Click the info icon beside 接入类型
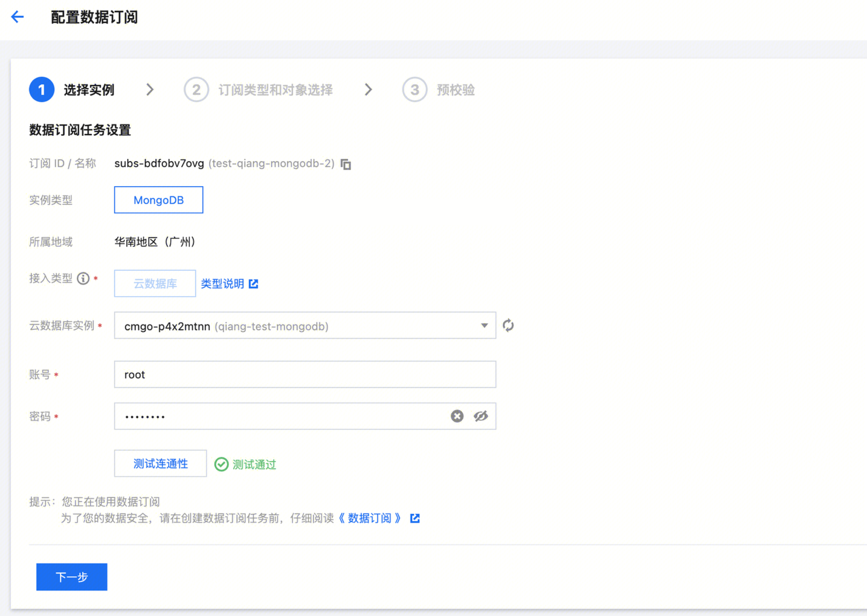 83,278
